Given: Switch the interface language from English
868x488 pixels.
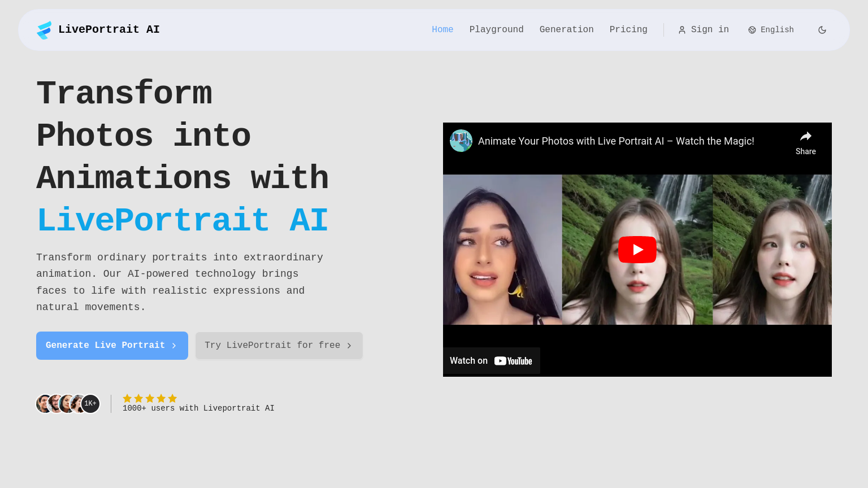Looking at the screenshot, I should click(771, 29).
